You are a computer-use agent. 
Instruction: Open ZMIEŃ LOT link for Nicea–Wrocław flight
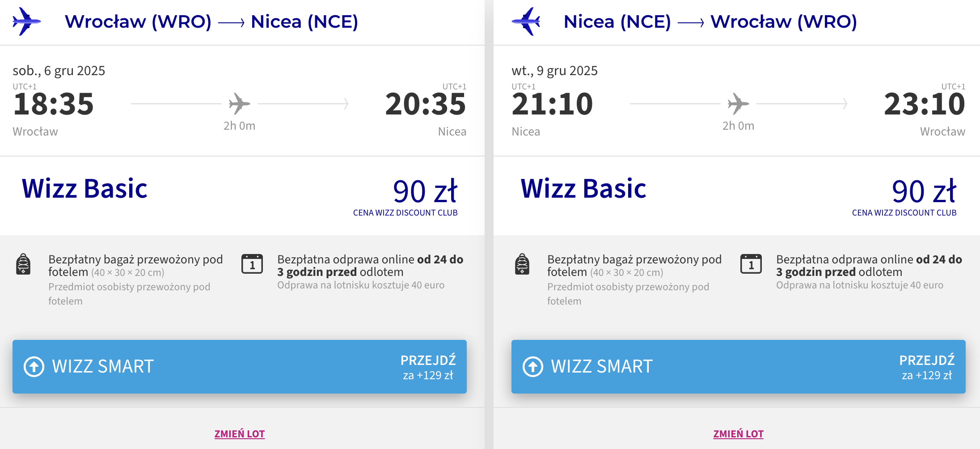[739, 434]
